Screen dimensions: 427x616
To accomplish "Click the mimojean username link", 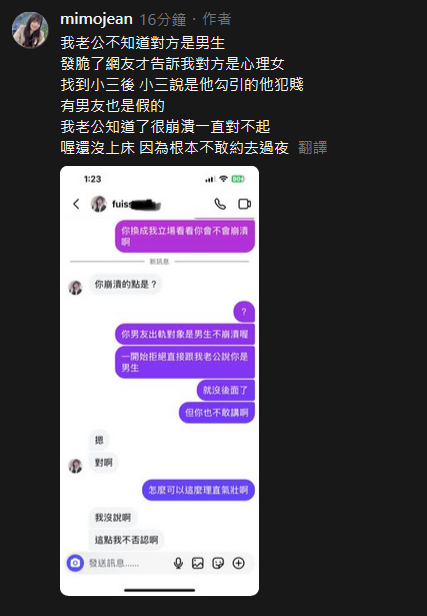I will 96,19.
